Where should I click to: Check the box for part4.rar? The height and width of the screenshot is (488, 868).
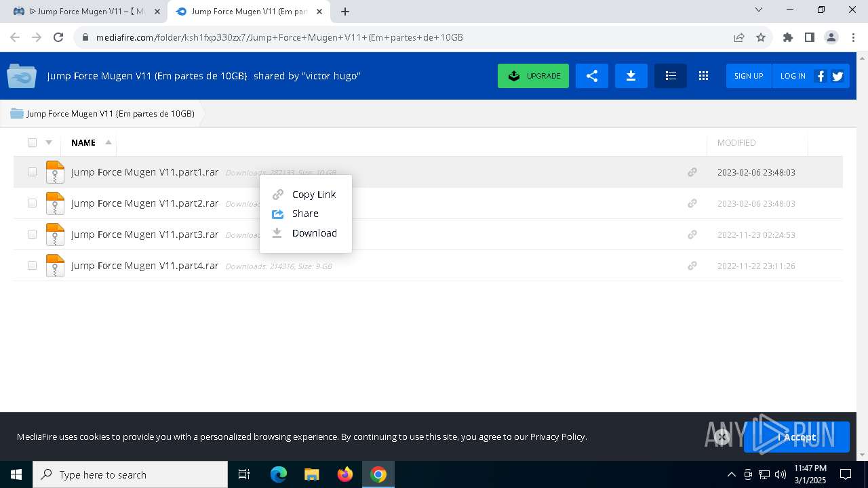click(32, 266)
